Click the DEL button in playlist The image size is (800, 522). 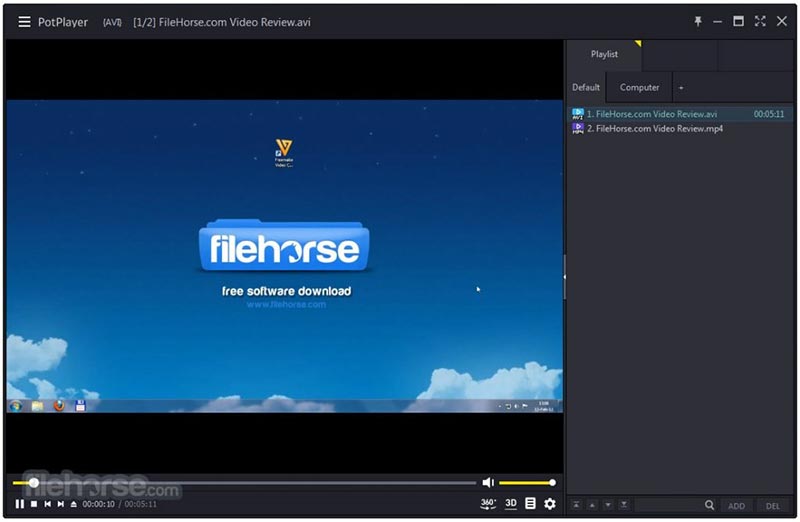773,506
